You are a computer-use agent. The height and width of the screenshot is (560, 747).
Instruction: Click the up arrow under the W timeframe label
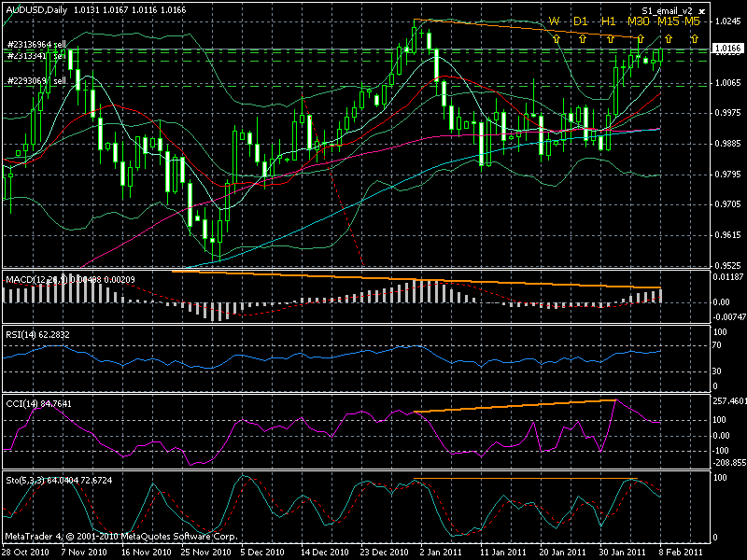[x=555, y=39]
